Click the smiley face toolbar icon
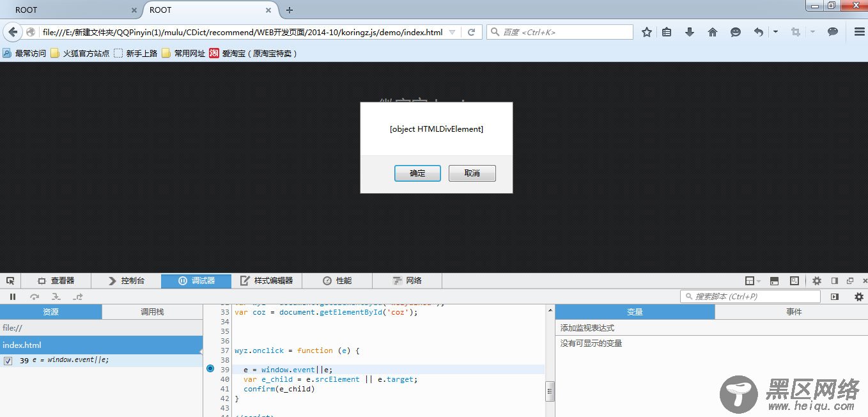Screen dimensions: 868x417 coord(736,32)
